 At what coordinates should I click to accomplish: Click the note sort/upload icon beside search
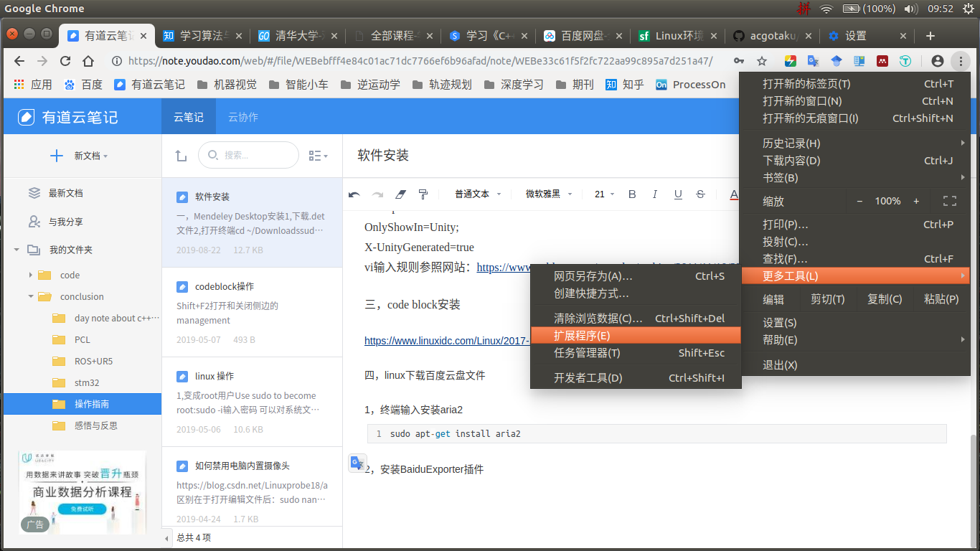[x=181, y=155]
